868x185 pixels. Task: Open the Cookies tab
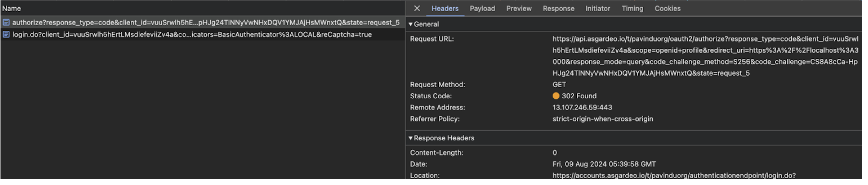(x=667, y=8)
